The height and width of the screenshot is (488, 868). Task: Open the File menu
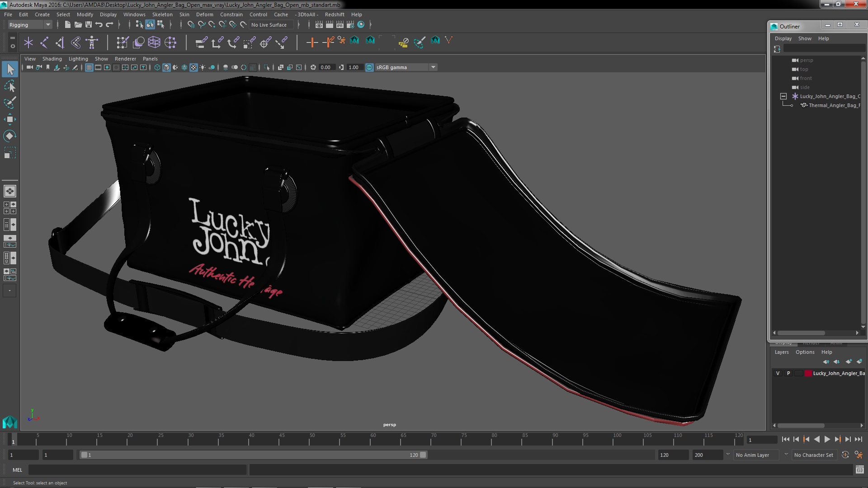[x=8, y=14]
